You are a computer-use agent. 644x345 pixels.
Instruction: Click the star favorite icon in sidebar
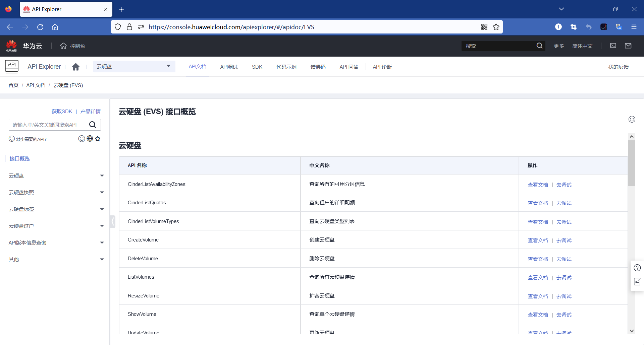pos(98,139)
